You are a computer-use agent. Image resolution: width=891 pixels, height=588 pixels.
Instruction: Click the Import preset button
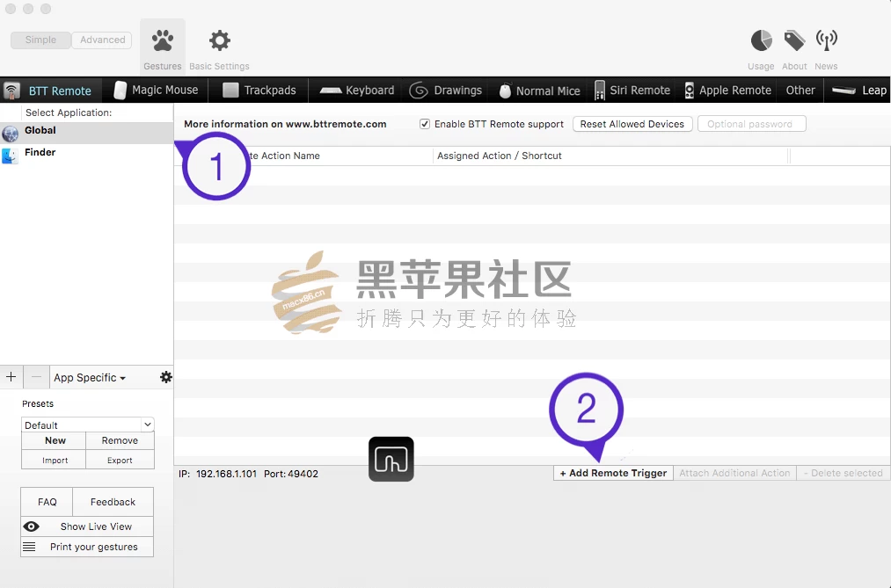(54, 460)
